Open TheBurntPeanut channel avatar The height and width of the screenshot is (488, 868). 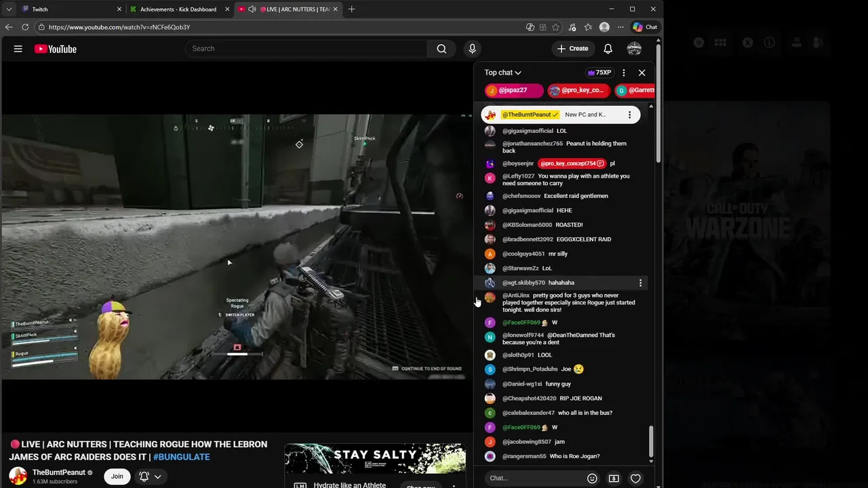pos(18,476)
